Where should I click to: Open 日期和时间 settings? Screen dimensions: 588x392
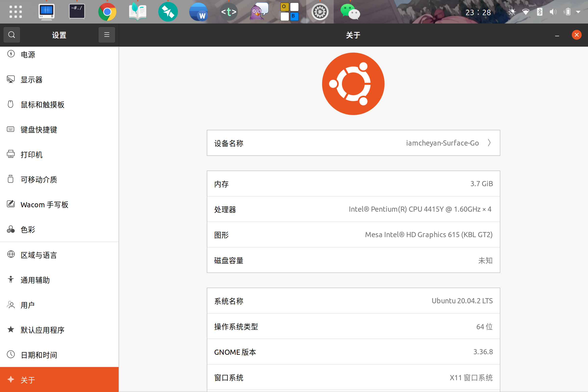pyautogui.click(x=38, y=355)
